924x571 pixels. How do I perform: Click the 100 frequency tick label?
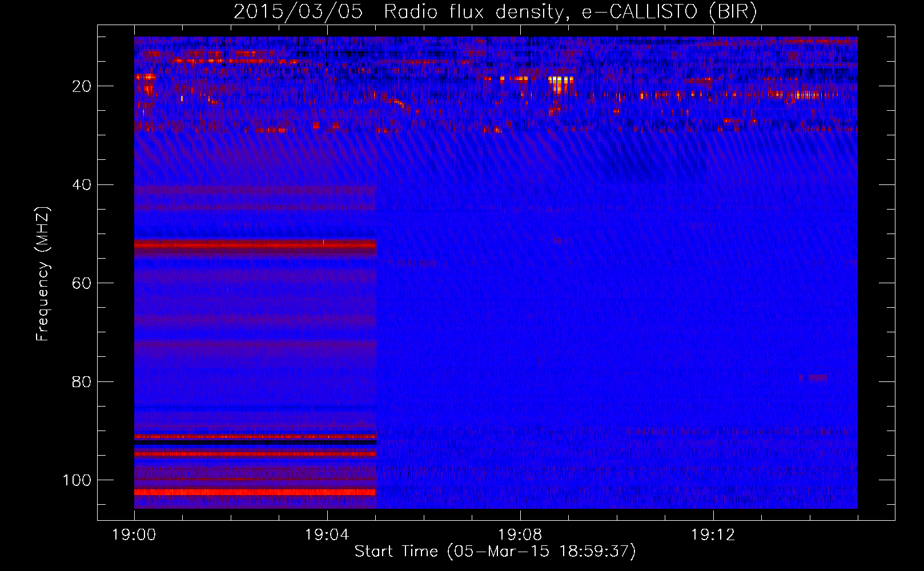click(77, 480)
